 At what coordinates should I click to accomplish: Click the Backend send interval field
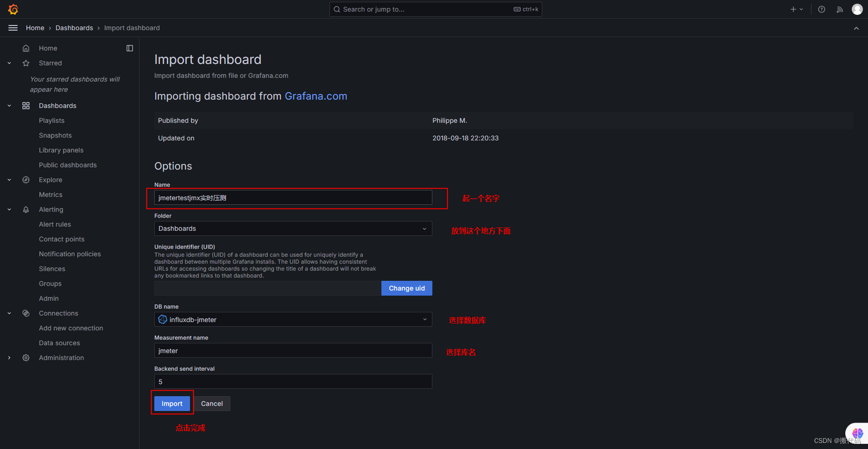coord(293,381)
